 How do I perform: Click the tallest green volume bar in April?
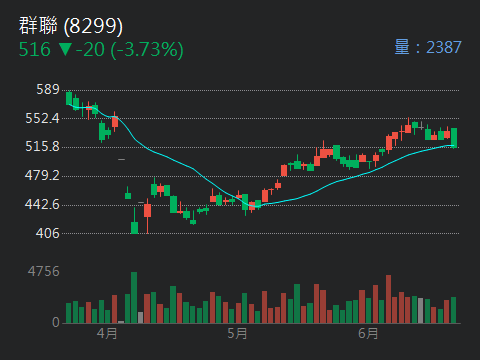coord(134,297)
